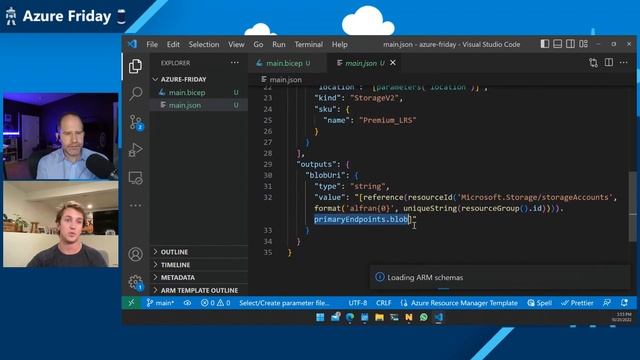Image resolution: width=640 pixels, height=360 pixels.
Task: Open the Accounts icon in activity bar
Action: coord(136,254)
